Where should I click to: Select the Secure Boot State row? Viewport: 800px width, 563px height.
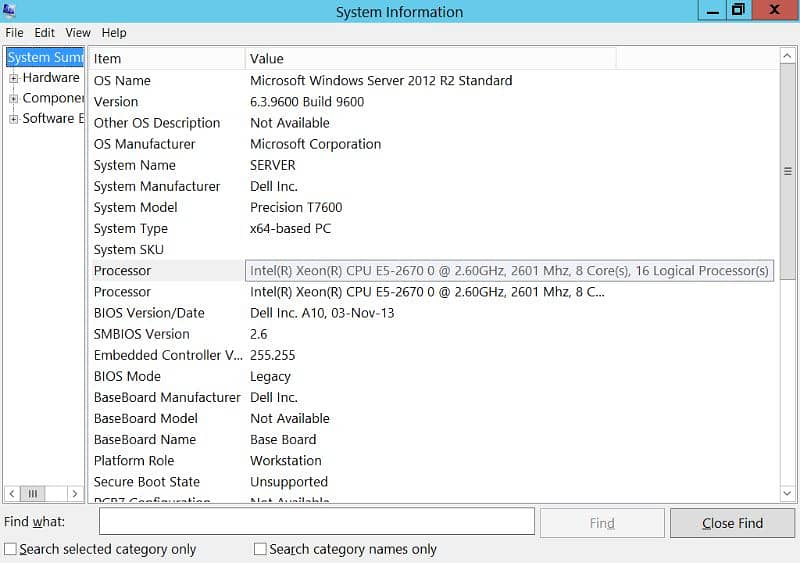point(433,482)
